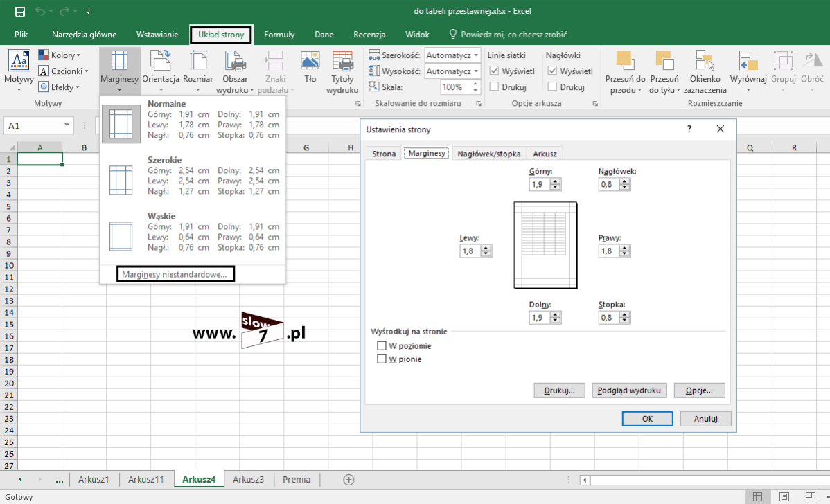Click the Podgląd wydruku button
The image size is (830, 504).
coord(629,390)
